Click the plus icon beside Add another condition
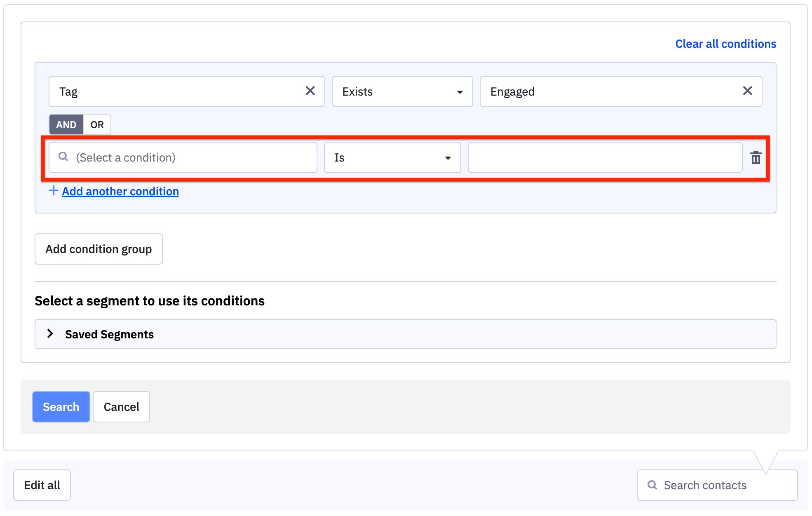The width and height of the screenshot is (812, 516). tap(53, 190)
